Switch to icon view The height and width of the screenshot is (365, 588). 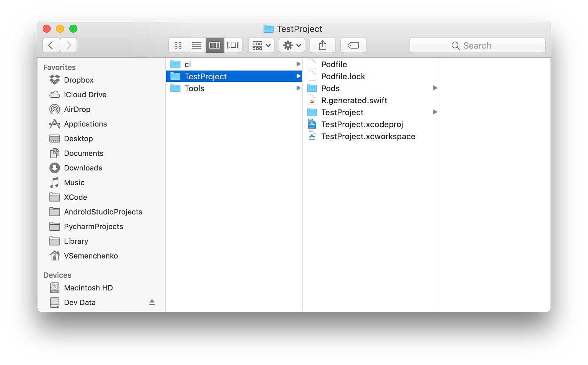pyautogui.click(x=178, y=45)
